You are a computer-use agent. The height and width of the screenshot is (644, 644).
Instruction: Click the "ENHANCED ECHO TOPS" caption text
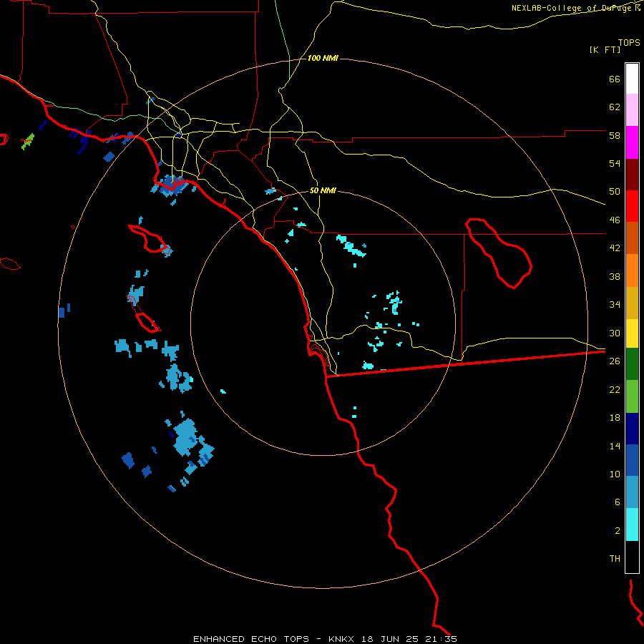(x=251, y=639)
